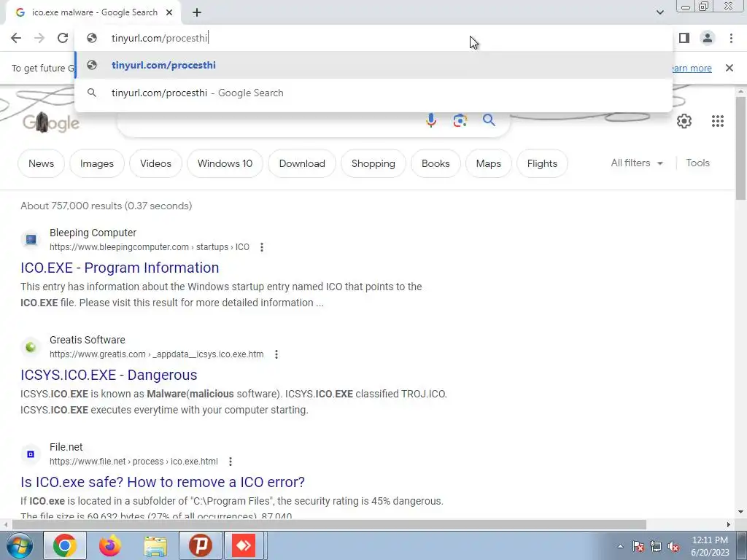Open the taskbar clock and date
This screenshot has width=747, height=560.
710,546
